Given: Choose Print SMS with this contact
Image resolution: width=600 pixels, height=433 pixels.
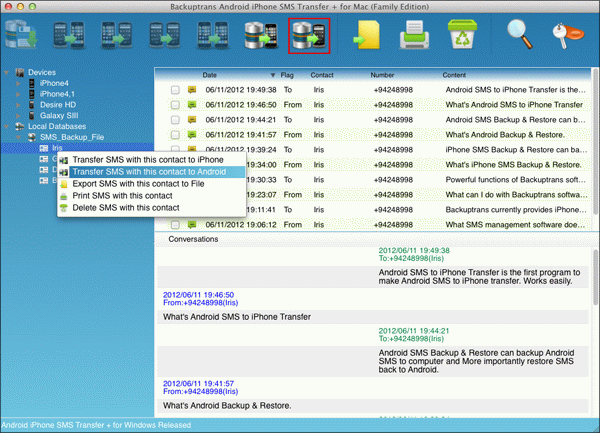Looking at the screenshot, I should pyautogui.click(x=122, y=195).
